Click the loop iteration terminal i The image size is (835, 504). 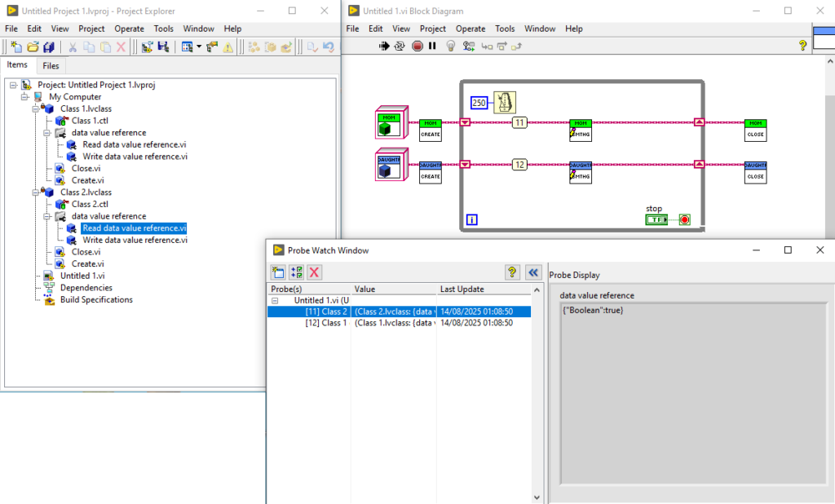472,219
